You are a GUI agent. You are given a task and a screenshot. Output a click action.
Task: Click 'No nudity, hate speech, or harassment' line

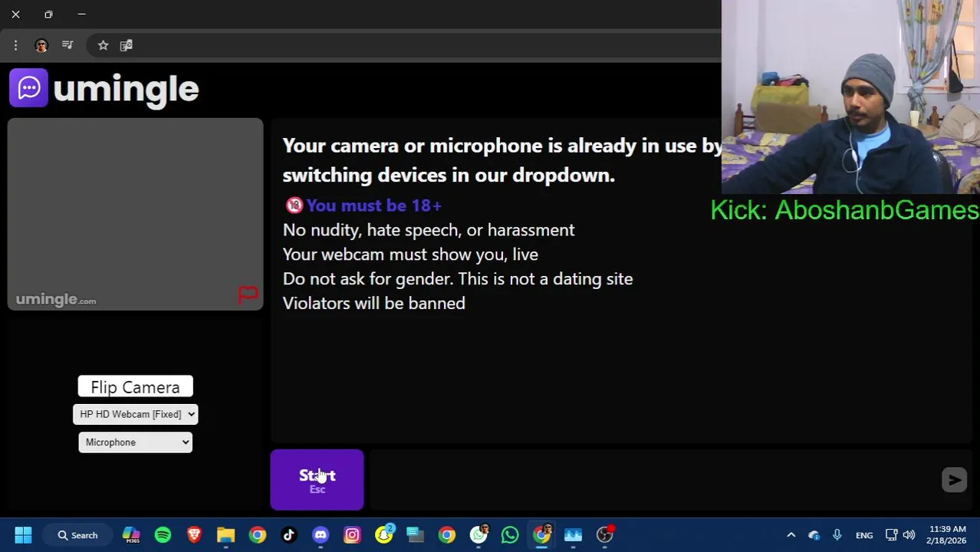coord(429,230)
